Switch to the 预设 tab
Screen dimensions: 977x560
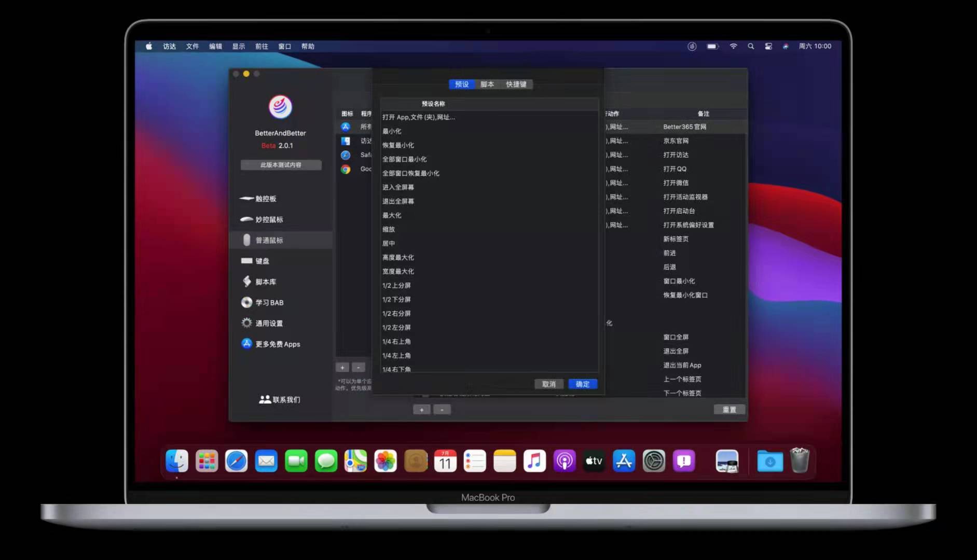click(x=462, y=84)
